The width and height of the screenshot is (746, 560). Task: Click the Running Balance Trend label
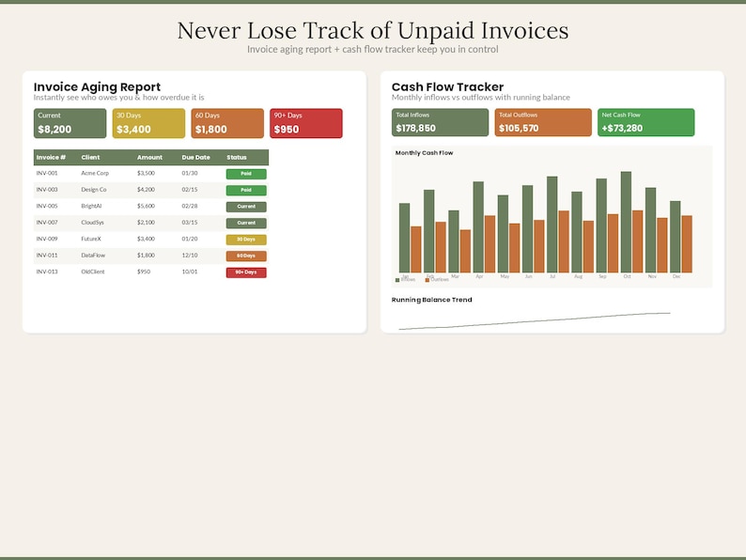[x=432, y=300]
